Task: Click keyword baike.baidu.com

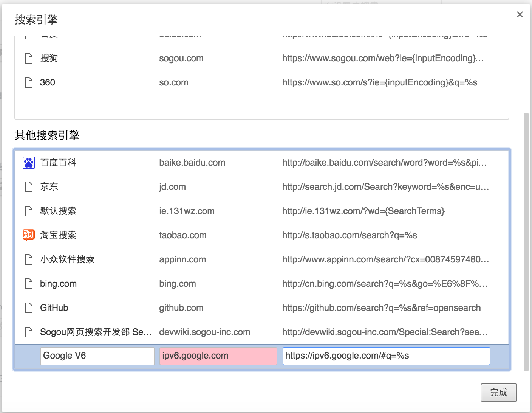Action: (192, 163)
